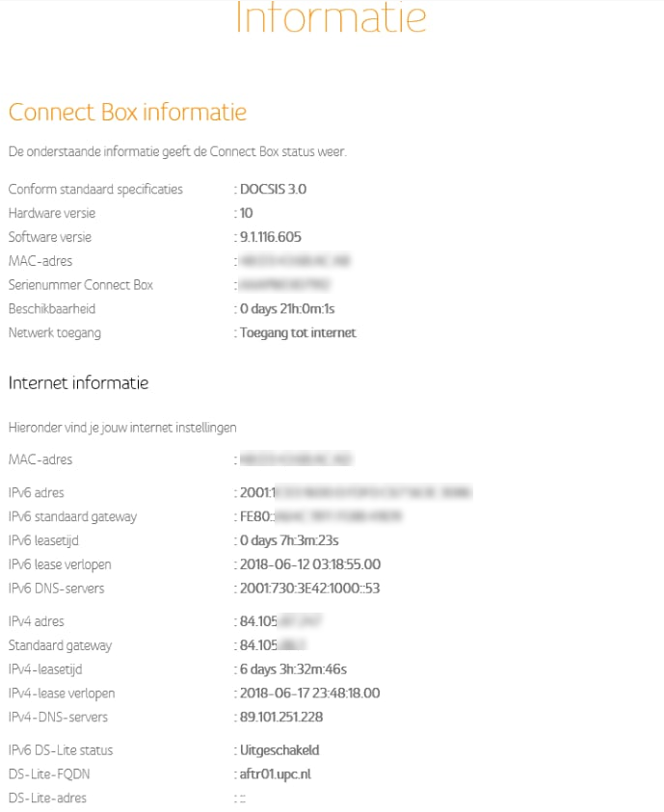Click the DOCSIS 3.0 specification value
Viewport: 664px width, 812px height.
click(274, 189)
